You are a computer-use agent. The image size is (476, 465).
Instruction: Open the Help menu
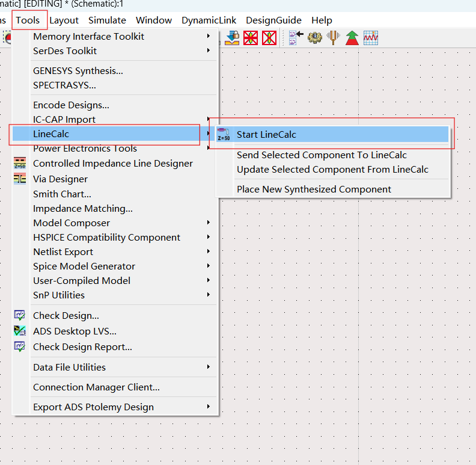tap(322, 20)
